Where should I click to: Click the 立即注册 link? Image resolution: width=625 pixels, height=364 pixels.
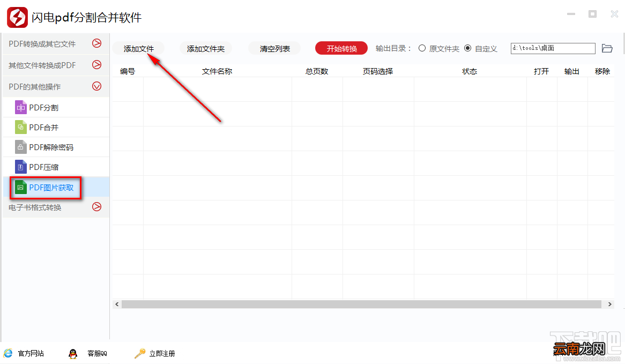pyautogui.click(x=162, y=353)
